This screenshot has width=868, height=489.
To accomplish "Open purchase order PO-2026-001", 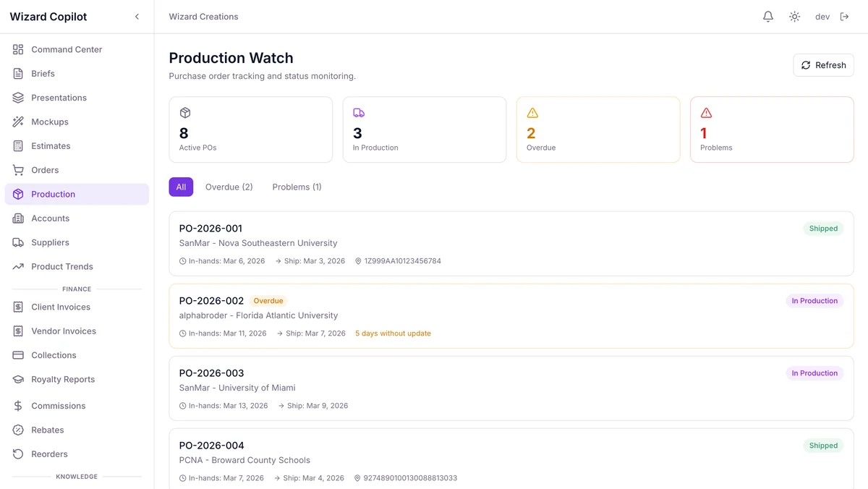I will (511, 244).
